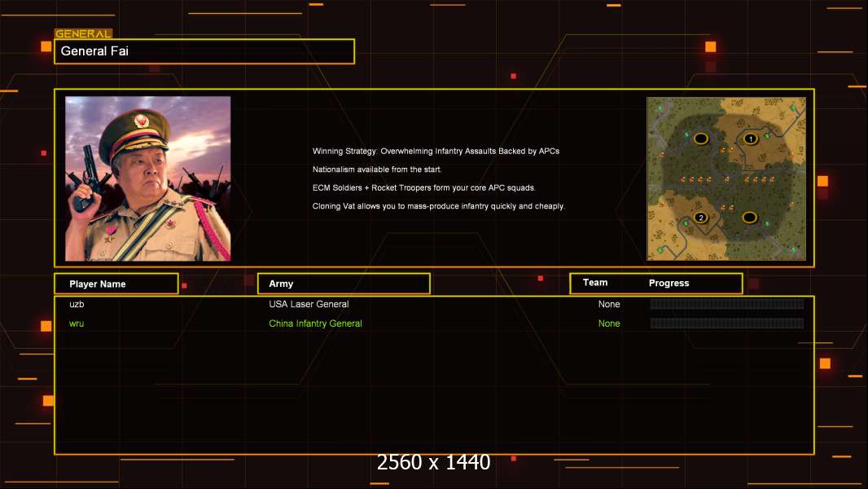Select player uzb in the list

pyautogui.click(x=77, y=304)
